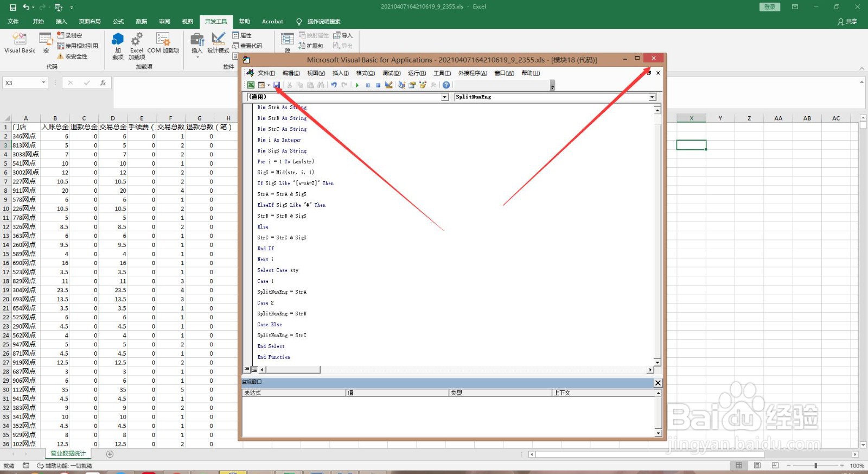Add a new sheet with the plus button

pyautogui.click(x=110, y=454)
